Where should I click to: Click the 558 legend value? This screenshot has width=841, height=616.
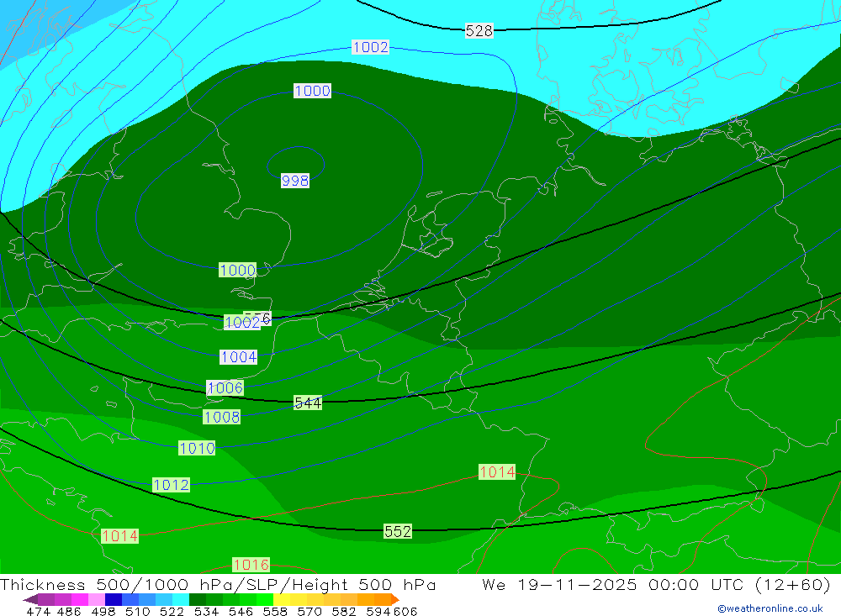275,611
